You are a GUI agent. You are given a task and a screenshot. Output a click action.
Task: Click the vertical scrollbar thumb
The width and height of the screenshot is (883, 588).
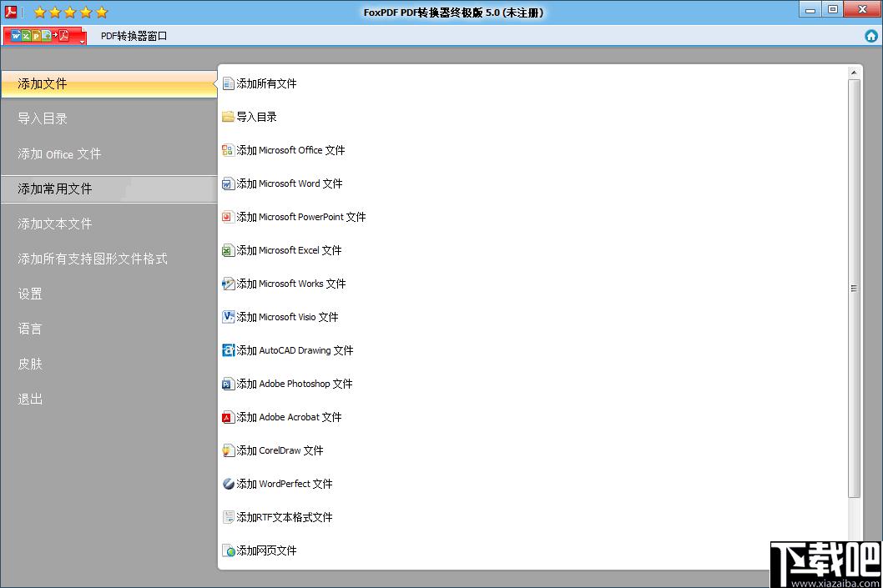(854, 288)
